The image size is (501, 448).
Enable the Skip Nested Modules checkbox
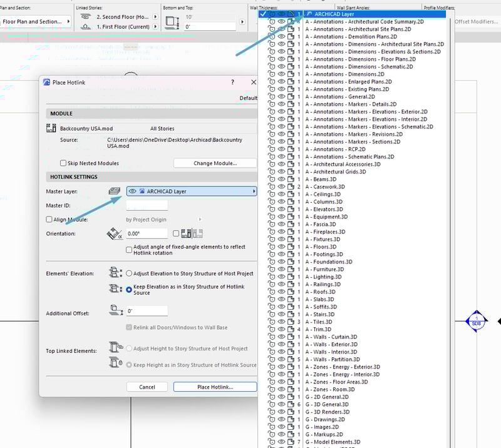coord(63,163)
